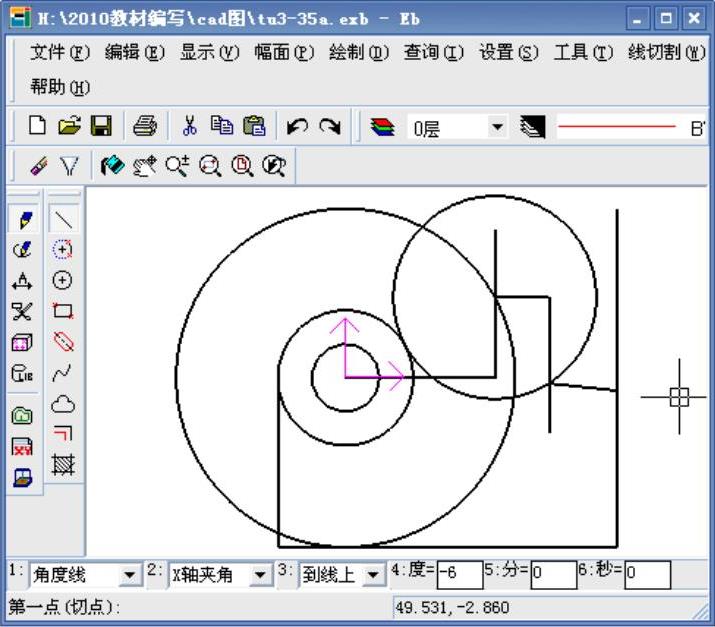Undo the last action

click(x=297, y=126)
